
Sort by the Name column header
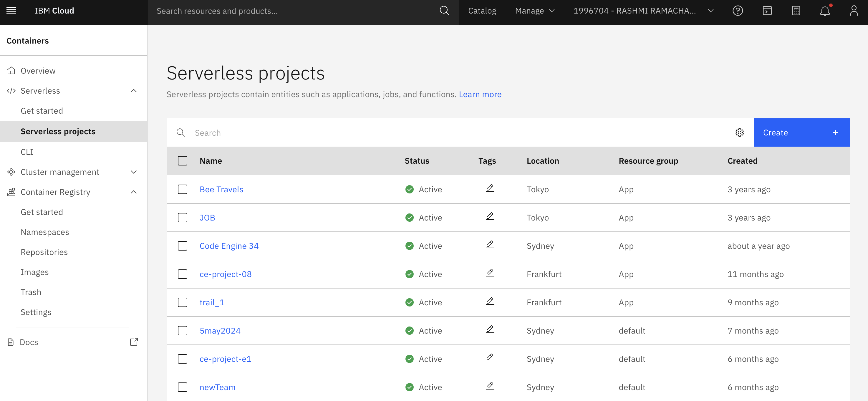(211, 161)
